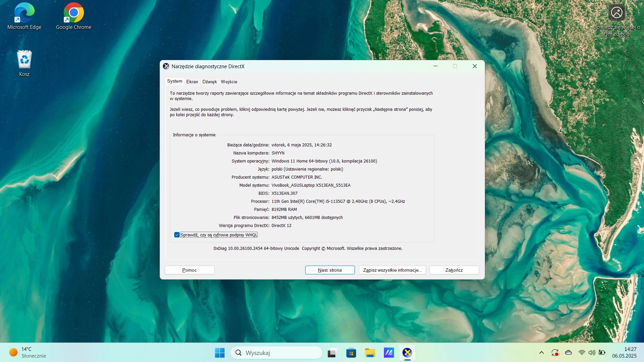The height and width of the screenshot is (362, 644).
Task: Toggle 'Sprawdź, czy są cyfrowe podpisy WHQL' checkbox
Action: (177, 235)
